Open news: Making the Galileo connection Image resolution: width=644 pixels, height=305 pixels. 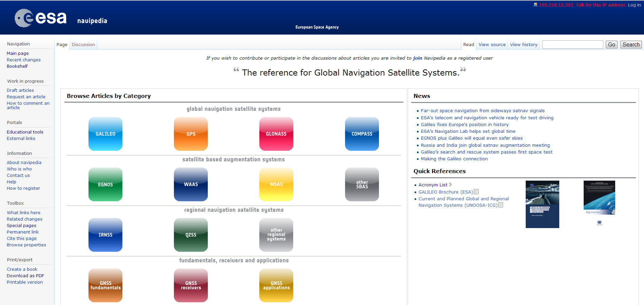[454, 159]
